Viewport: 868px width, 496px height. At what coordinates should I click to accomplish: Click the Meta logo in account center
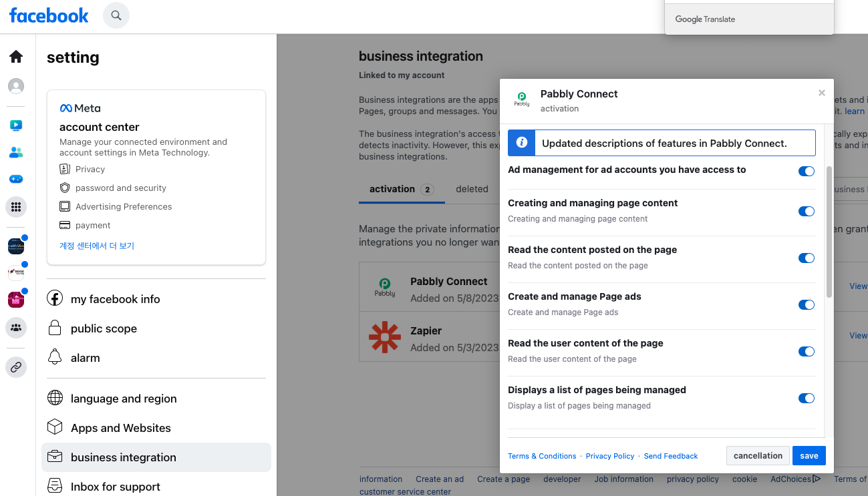pyautogui.click(x=80, y=108)
